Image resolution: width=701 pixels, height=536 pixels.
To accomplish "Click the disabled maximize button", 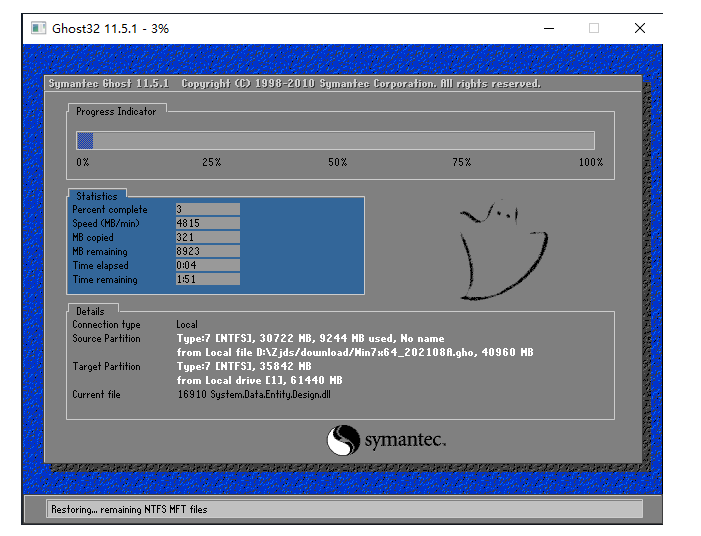I will coord(593,28).
